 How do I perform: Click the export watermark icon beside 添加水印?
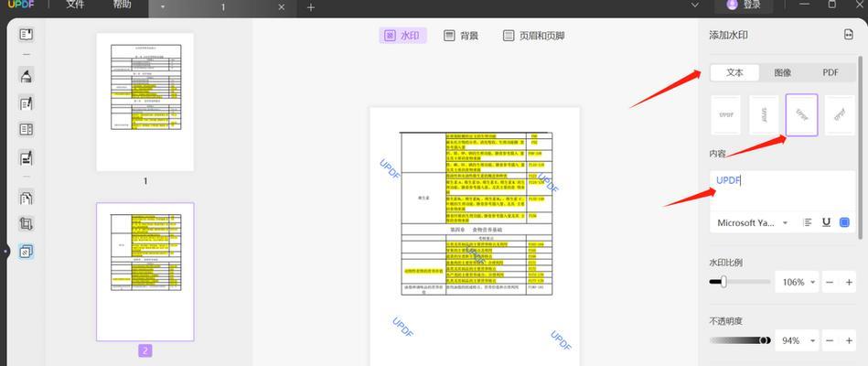click(849, 35)
